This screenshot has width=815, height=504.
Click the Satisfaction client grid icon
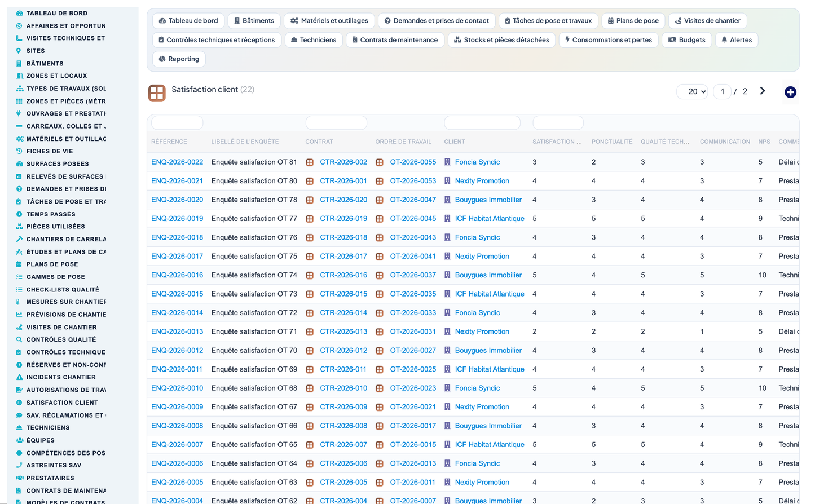click(157, 93)
